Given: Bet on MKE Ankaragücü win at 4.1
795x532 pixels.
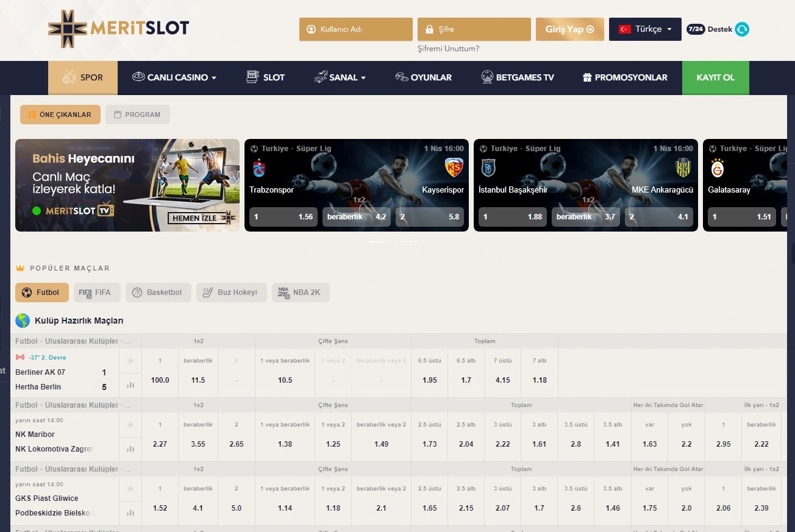Looking at the screenshot, I should [x=659, y=217].
